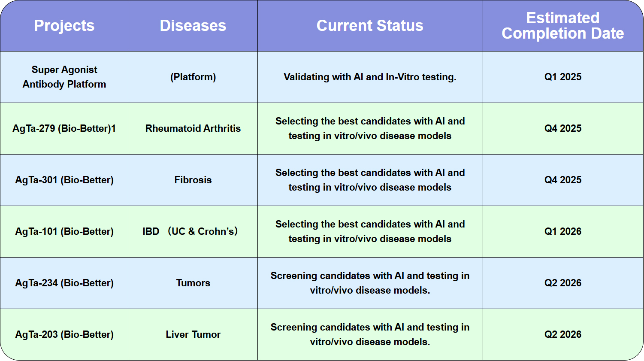
Task: Select the Q1 2025 completion date
Action: (x=562, y=77)
